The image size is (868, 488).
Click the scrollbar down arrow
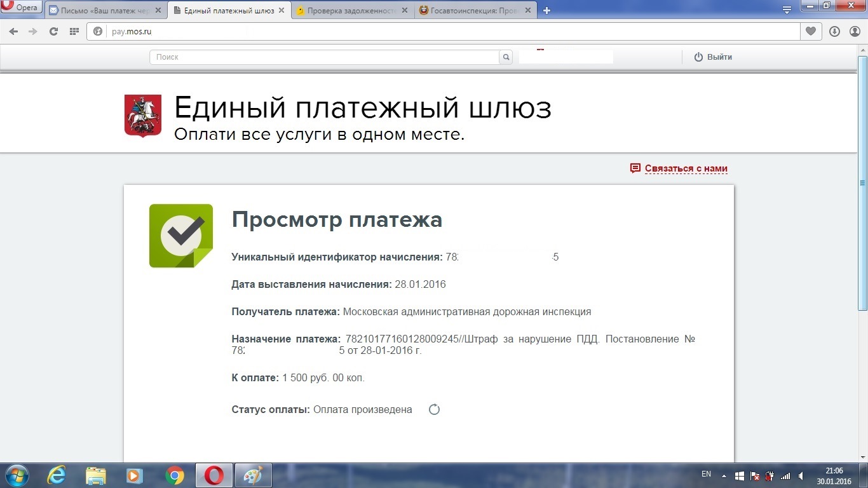pyautogui.click(x=862, y=457)
